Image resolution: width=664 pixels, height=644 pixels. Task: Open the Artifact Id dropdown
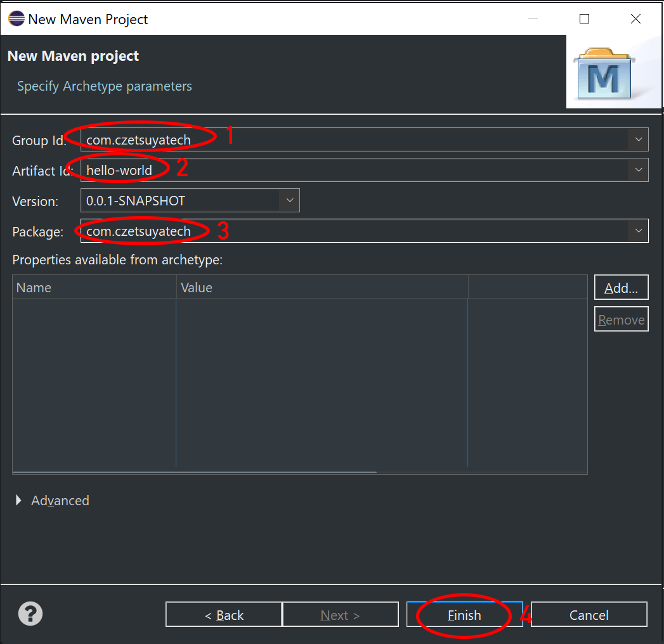tap(638, 169)
